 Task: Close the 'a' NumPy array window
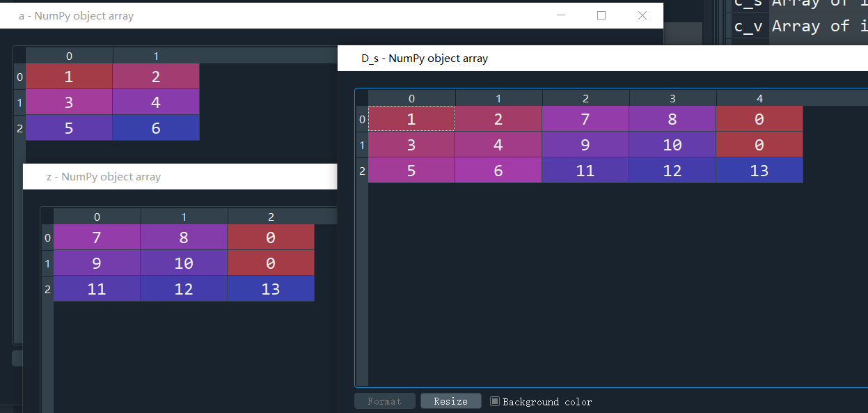(x=642, y=15)
